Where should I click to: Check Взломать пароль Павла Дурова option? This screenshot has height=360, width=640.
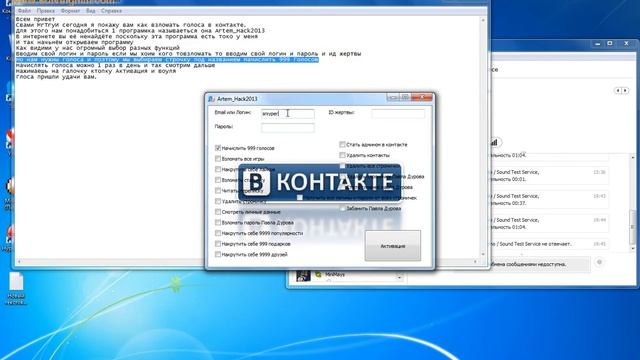tap(218, 222)
